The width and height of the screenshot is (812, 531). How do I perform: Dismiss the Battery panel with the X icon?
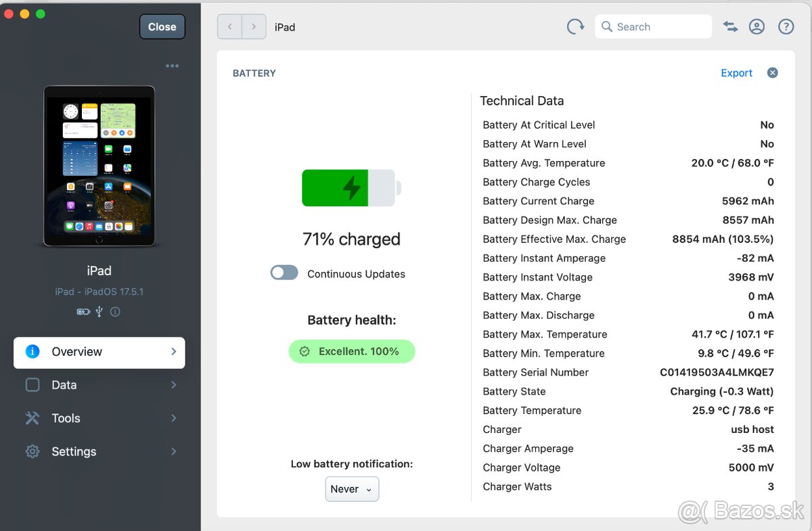[x=772, y=73]
